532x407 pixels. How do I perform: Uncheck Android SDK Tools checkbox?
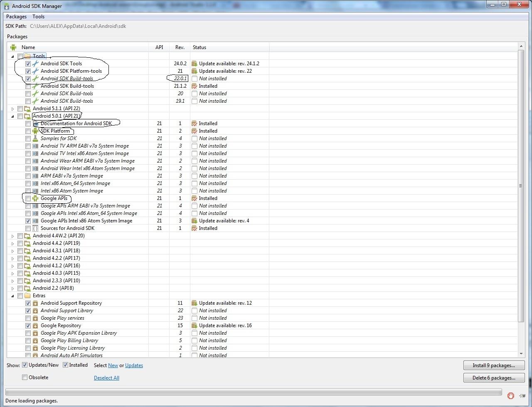point(28,64)
